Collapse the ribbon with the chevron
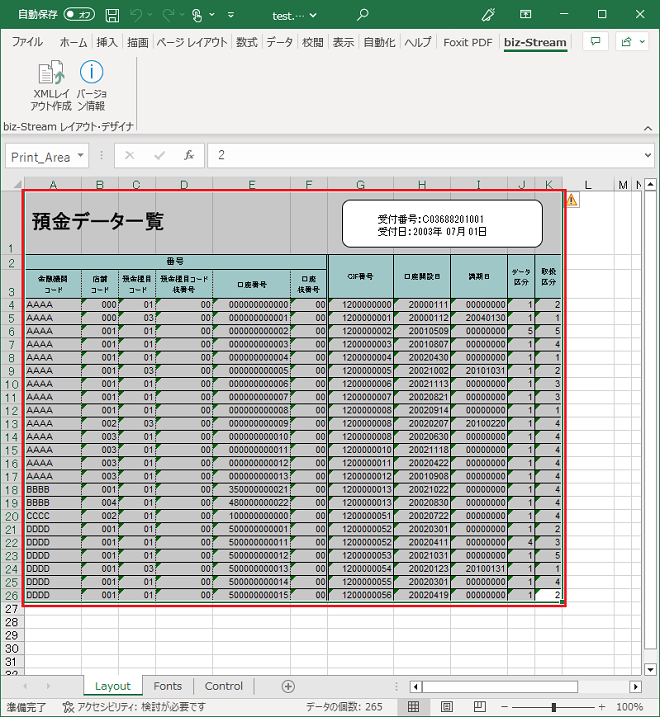This screenshot has height=717, width=660. (648, 128)
